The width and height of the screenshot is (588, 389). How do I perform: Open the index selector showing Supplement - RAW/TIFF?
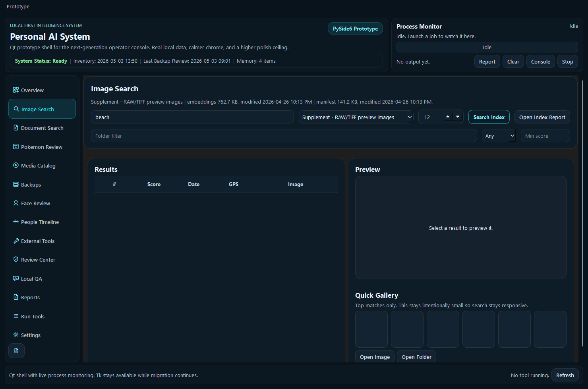coord(356,117)
